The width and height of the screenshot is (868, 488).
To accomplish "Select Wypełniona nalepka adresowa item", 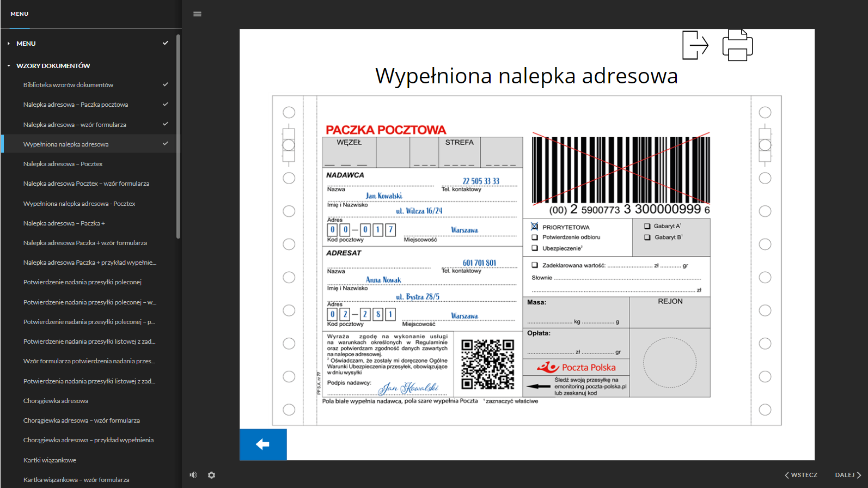I will [66, 144].
